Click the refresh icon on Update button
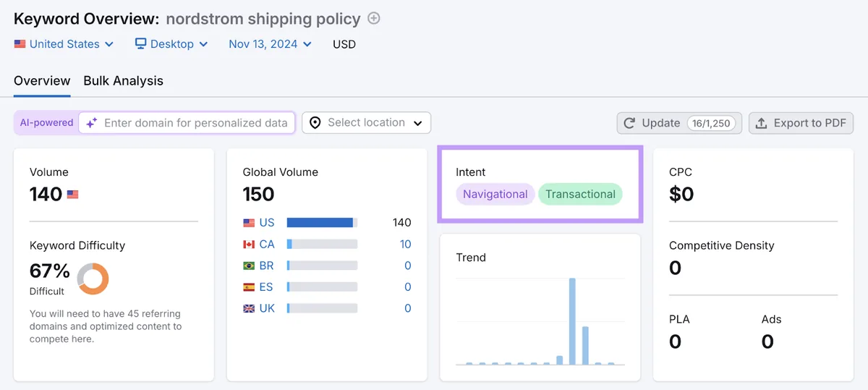 pos(629,123)
